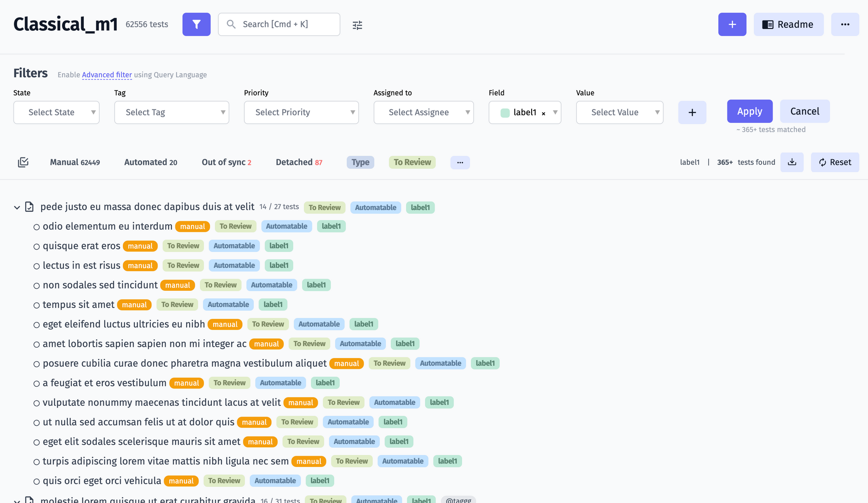Enable multi-select checkbox icon
Image resolution: width=868 pixels, height=503 pixels.
click(23, 162)
